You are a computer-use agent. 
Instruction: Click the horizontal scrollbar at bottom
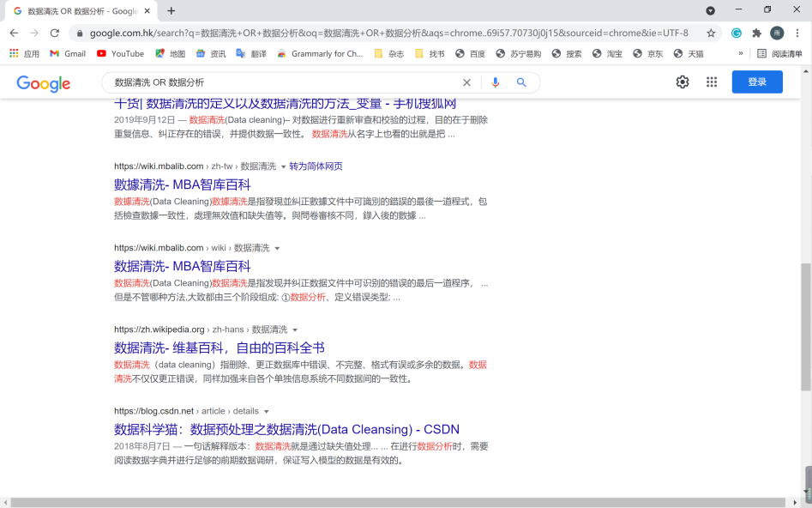point(398,503)
